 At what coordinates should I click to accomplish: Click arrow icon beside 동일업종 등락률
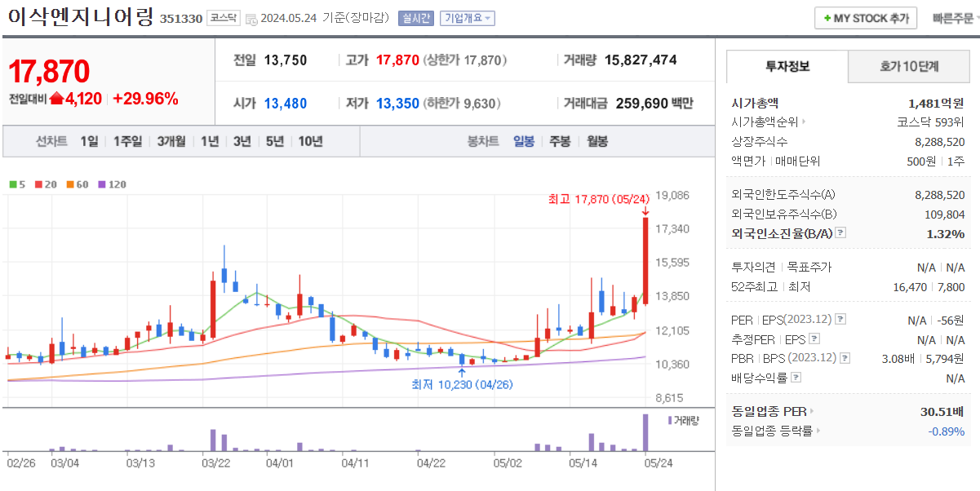point(818,431)
